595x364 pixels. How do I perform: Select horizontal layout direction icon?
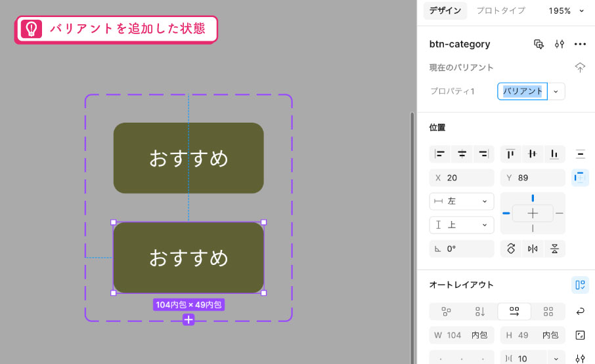[514, 312]
